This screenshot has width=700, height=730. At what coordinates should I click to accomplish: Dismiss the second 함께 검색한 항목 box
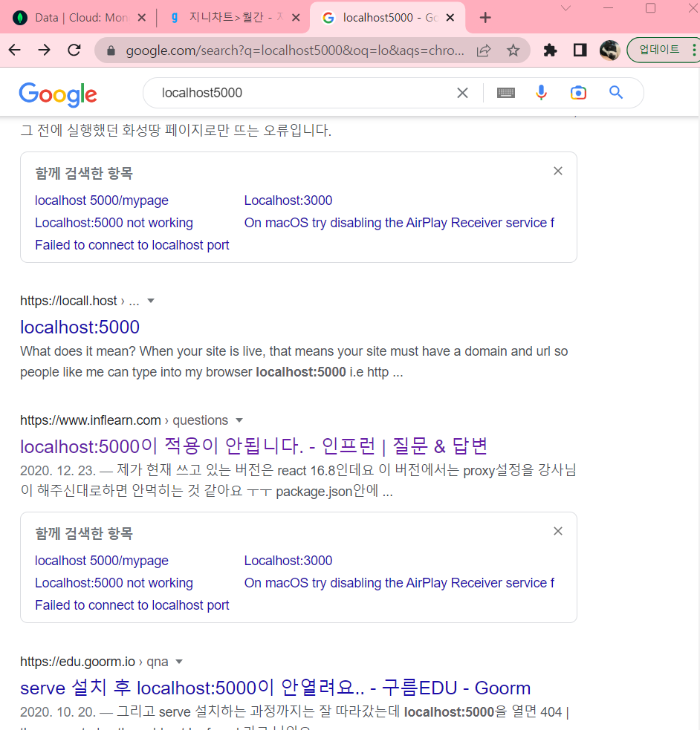point(558,531)
